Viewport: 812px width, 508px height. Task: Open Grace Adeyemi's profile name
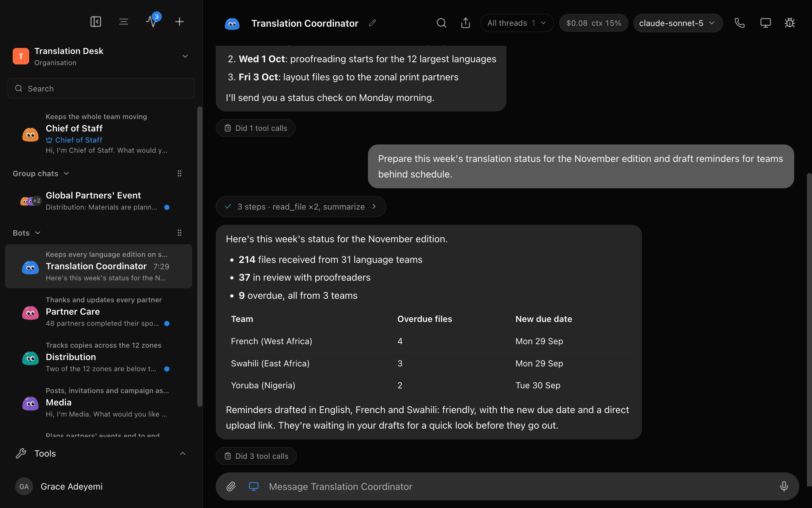(71, 486)
